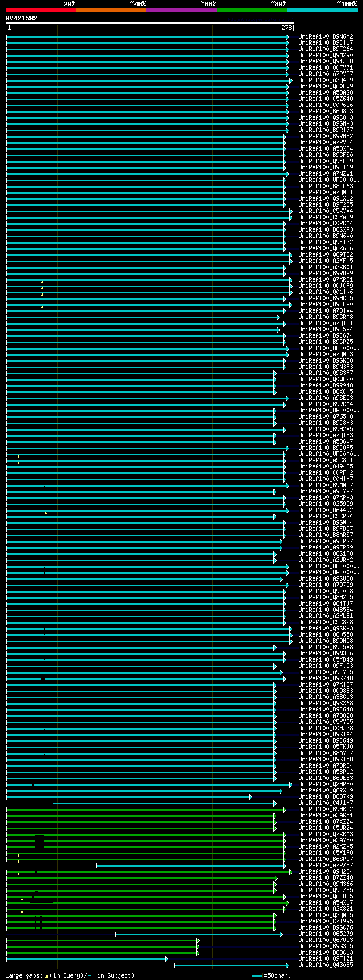Select the UniRef100_C0HJ38 label
Image resolution: width=363 pixels, height=980 pixels.
click(326, 728)
